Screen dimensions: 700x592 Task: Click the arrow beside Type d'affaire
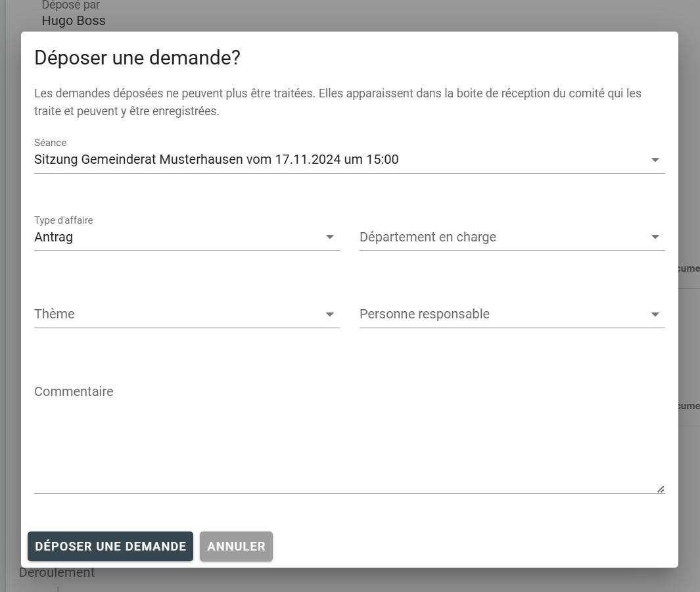pos(330,237)
